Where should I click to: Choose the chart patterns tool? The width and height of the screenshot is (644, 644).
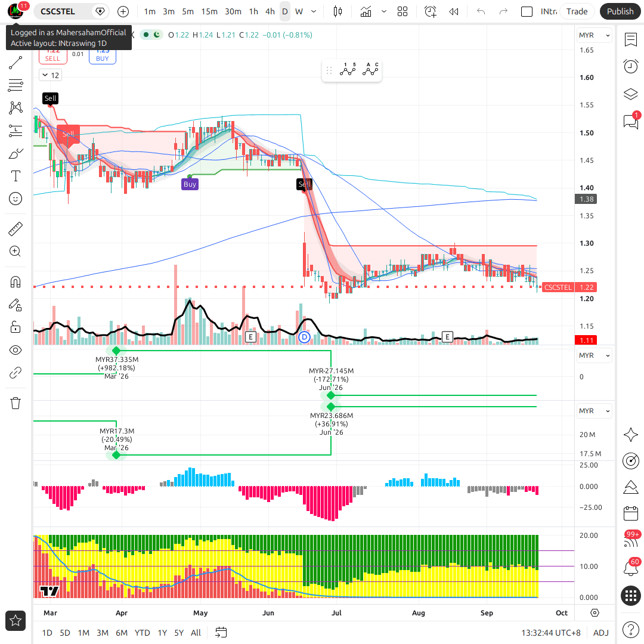16,108
